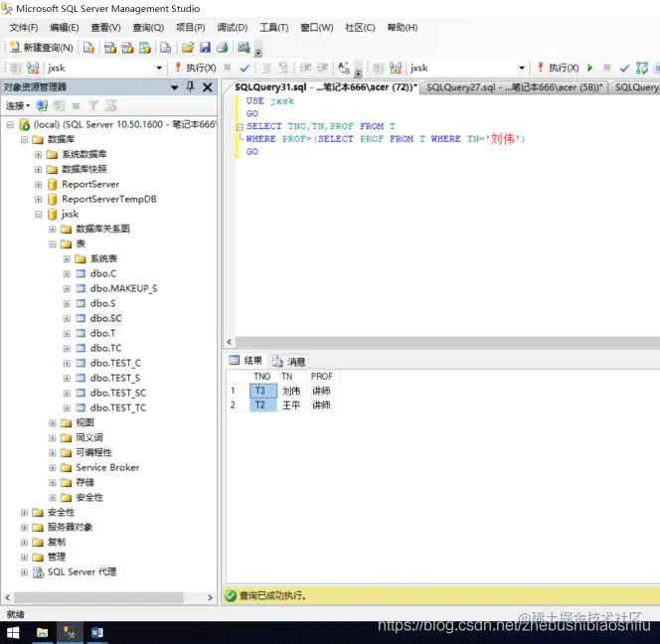Open the 查询(Q) menu

[148, 28]
